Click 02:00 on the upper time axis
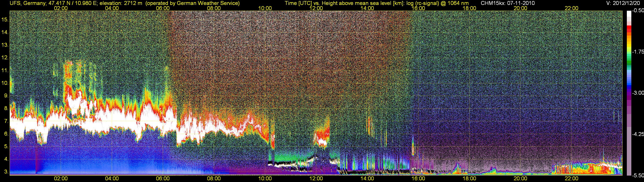 (61, 8)
